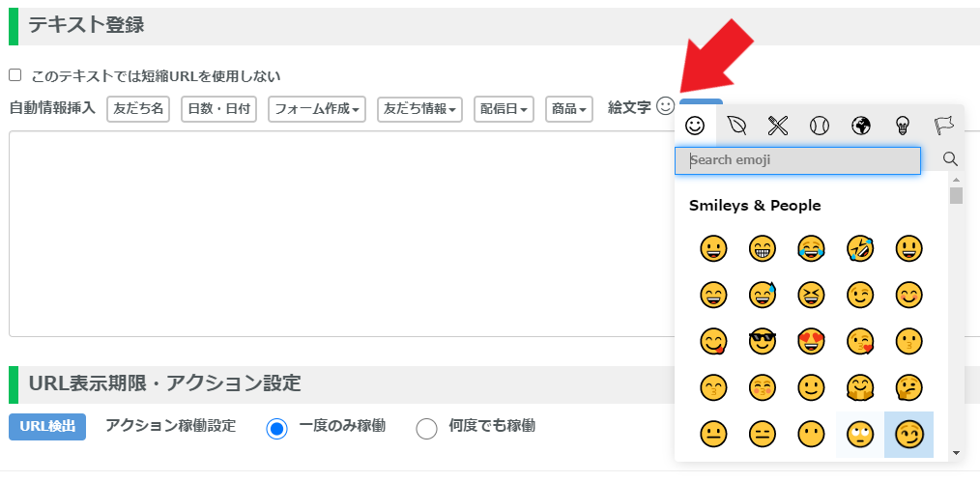
Task: Click the 日数・日付 insert button
Action: tap(218, 108)
